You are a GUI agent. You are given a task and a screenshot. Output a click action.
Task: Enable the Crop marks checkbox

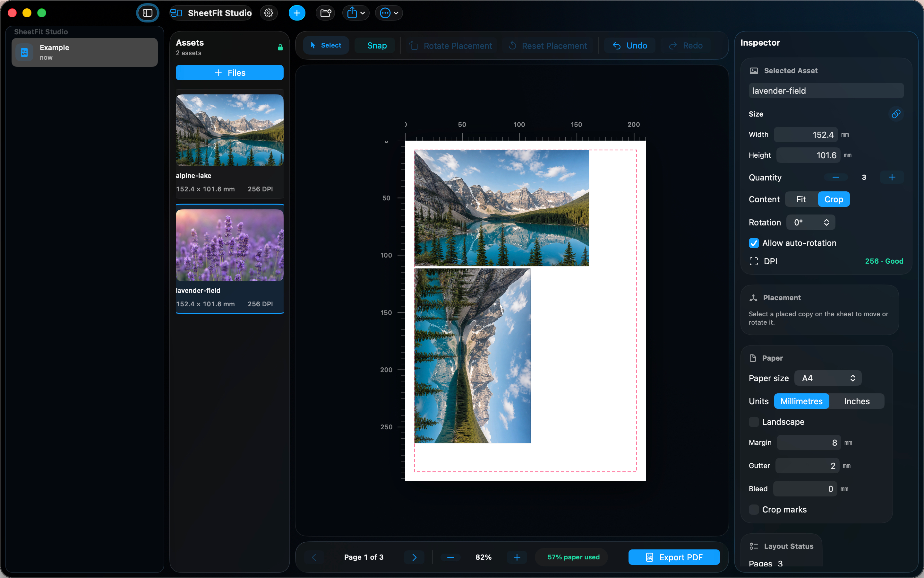754,510
